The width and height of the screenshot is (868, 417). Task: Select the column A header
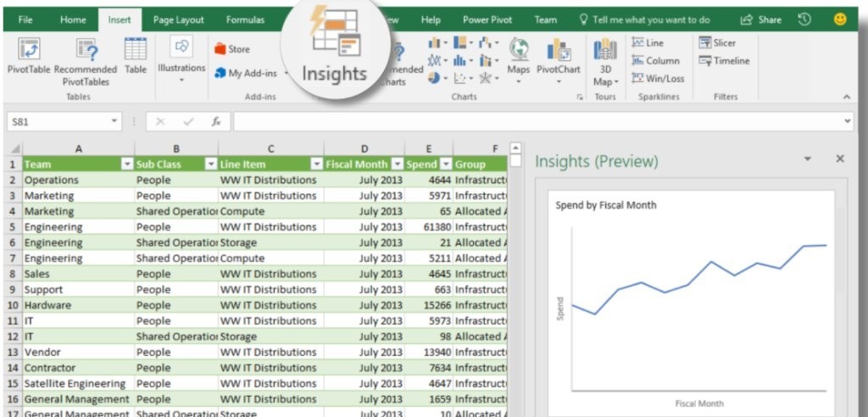point(79,148)
